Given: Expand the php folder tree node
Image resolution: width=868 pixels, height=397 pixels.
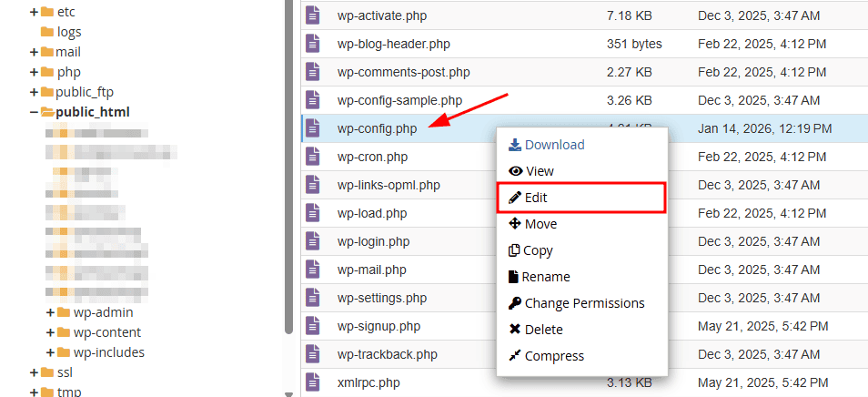Looking at the screenshot, I should (35, 71).
